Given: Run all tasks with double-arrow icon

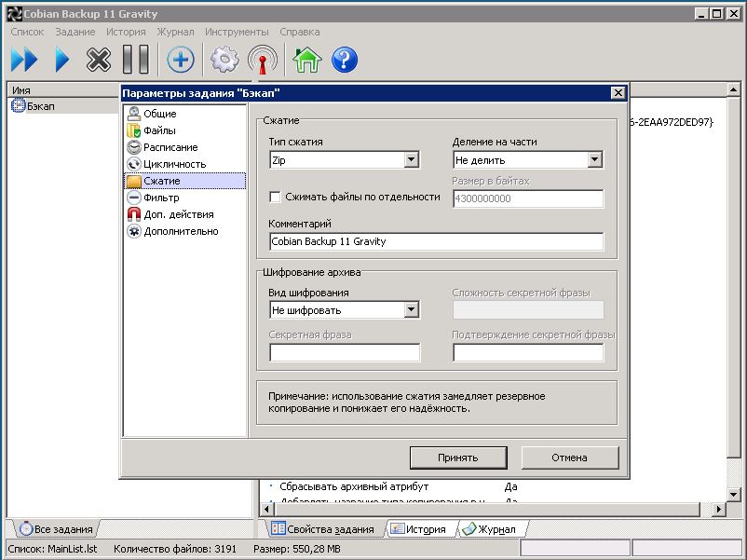Looking at the screenshot, I should coord(24,60).
